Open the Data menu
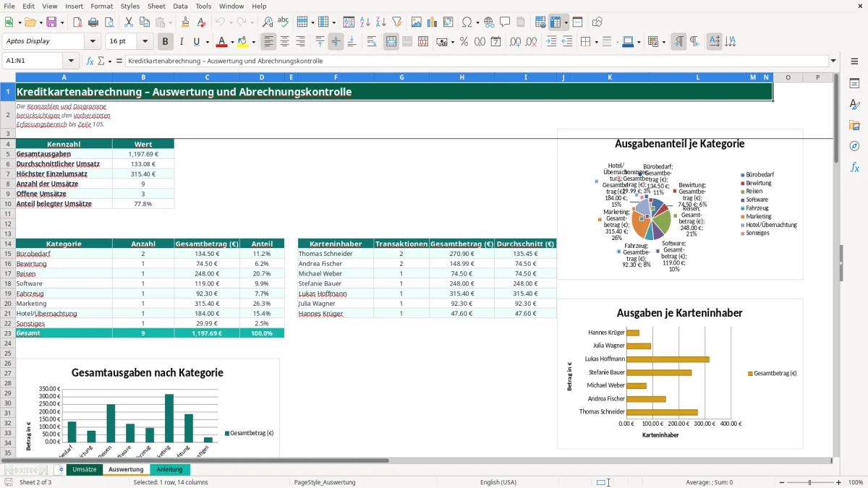Image resolution: width=868 pixels, height=488 pixels. (x=180, y=6)
